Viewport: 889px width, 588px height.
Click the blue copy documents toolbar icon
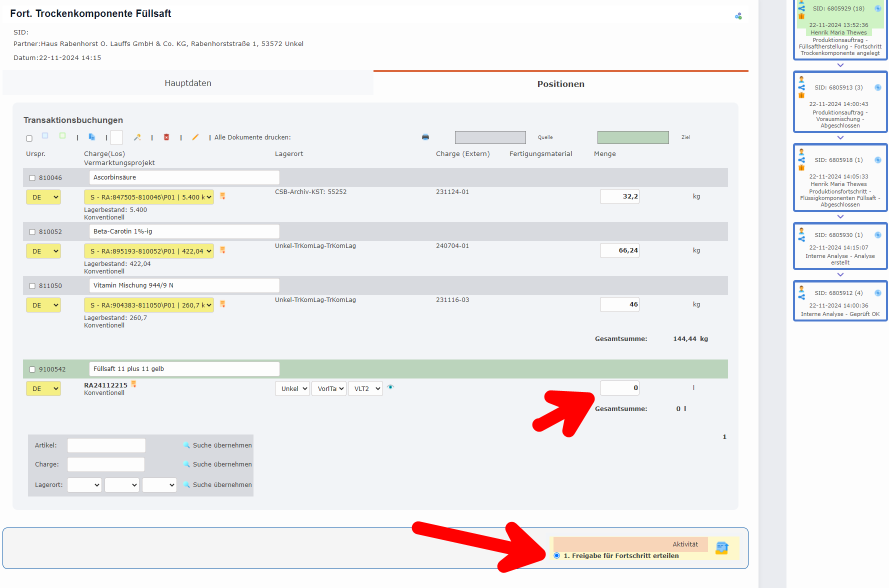(x=92, y=137)
